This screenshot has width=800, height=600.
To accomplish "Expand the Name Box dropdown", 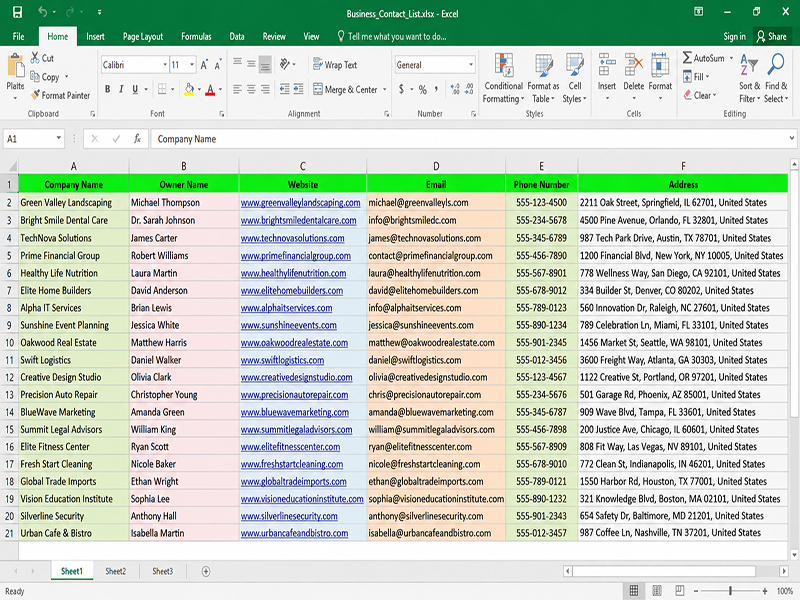I will tap(59, 138).
